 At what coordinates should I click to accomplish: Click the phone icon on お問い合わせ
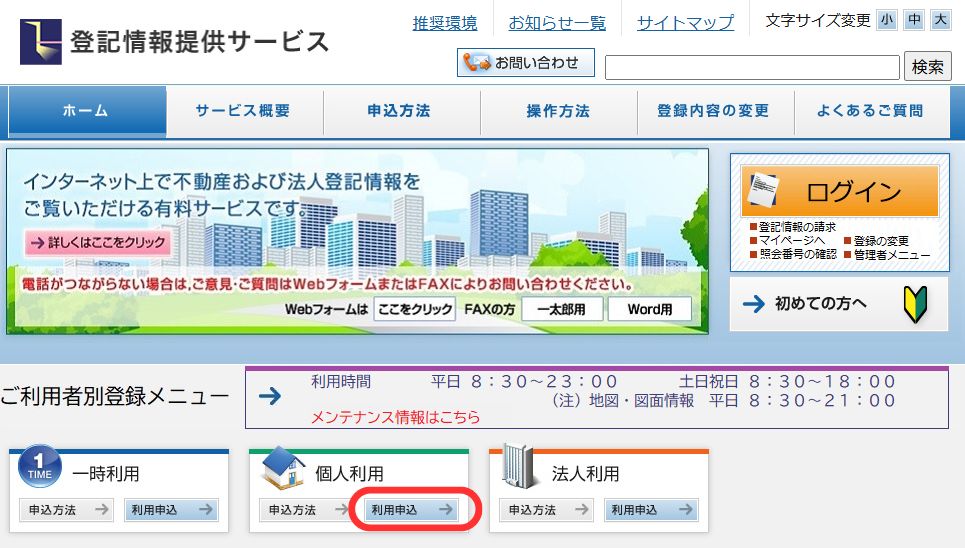tap(474, 63)
